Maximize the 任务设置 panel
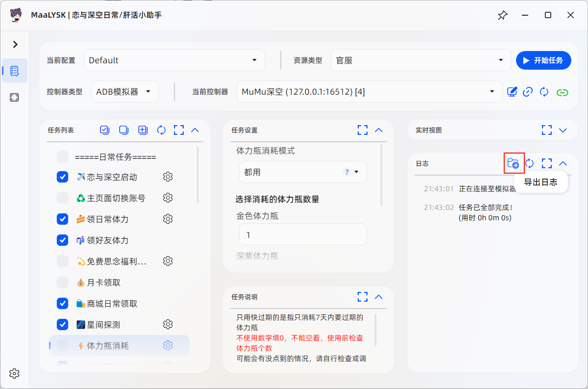 (x=362, y=130)
